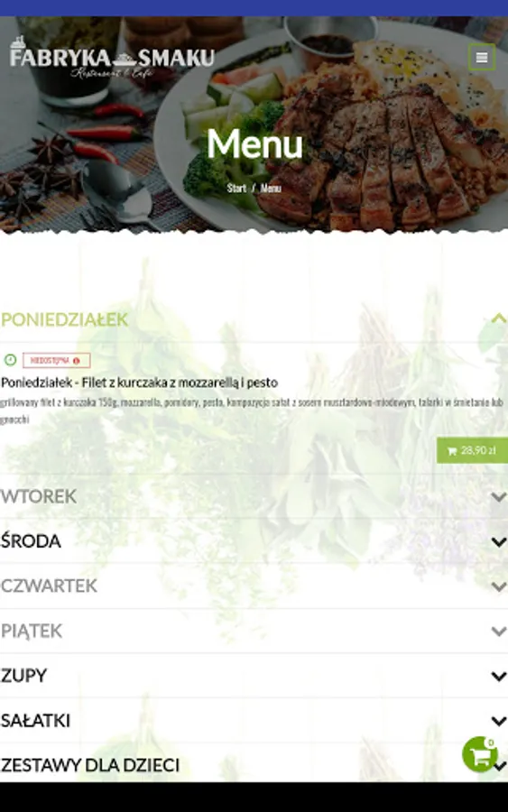Image resolution: width=508 pixels, height=812 pixels.
Task: Open the Zupy category
Action: (x=254, y=675)
